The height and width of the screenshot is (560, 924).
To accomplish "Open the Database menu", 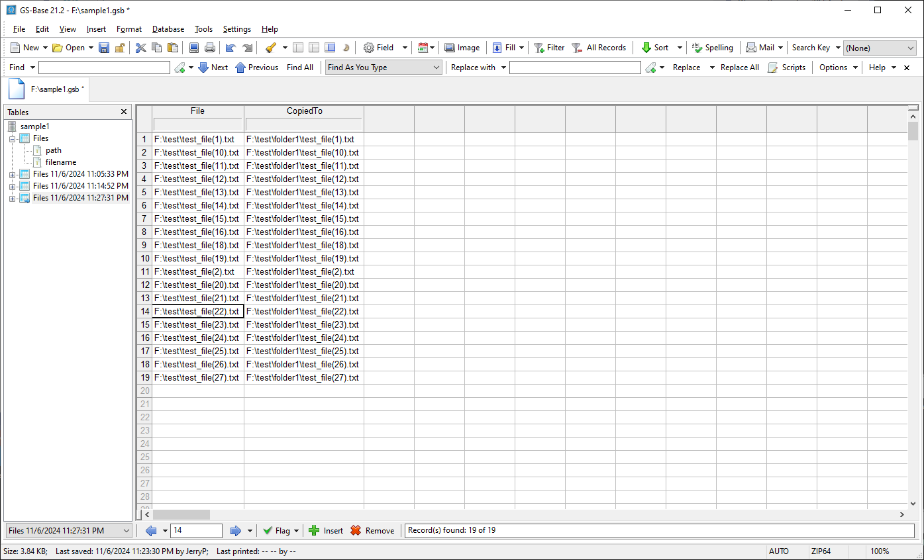I will pyautogui.click(x=168, y=29).
